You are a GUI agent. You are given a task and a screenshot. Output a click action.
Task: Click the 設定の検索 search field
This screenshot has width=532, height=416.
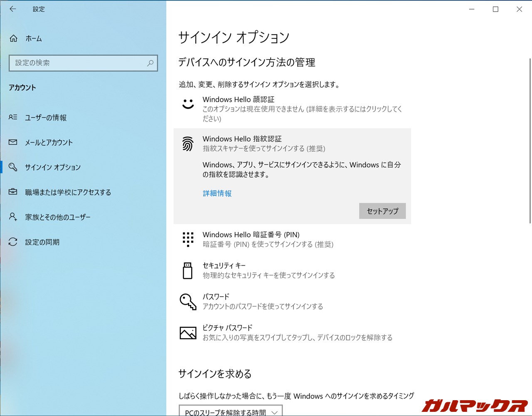(83, 63)
